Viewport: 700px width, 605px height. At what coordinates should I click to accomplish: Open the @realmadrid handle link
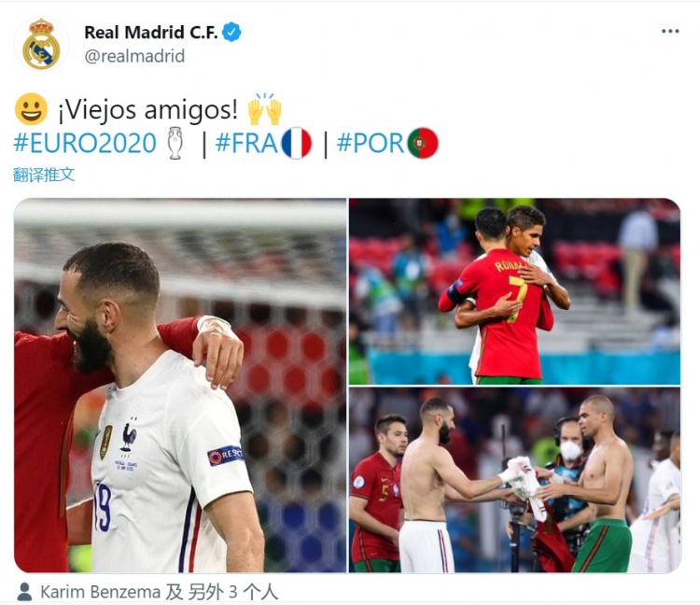[x=134, y=56]
